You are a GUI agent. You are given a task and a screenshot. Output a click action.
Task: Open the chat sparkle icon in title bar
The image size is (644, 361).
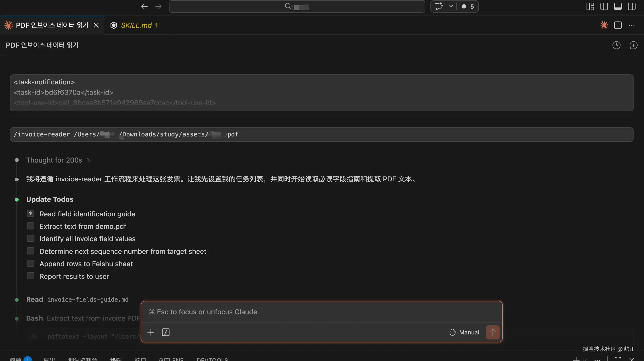pyautogui.click(x=438, y=6)
